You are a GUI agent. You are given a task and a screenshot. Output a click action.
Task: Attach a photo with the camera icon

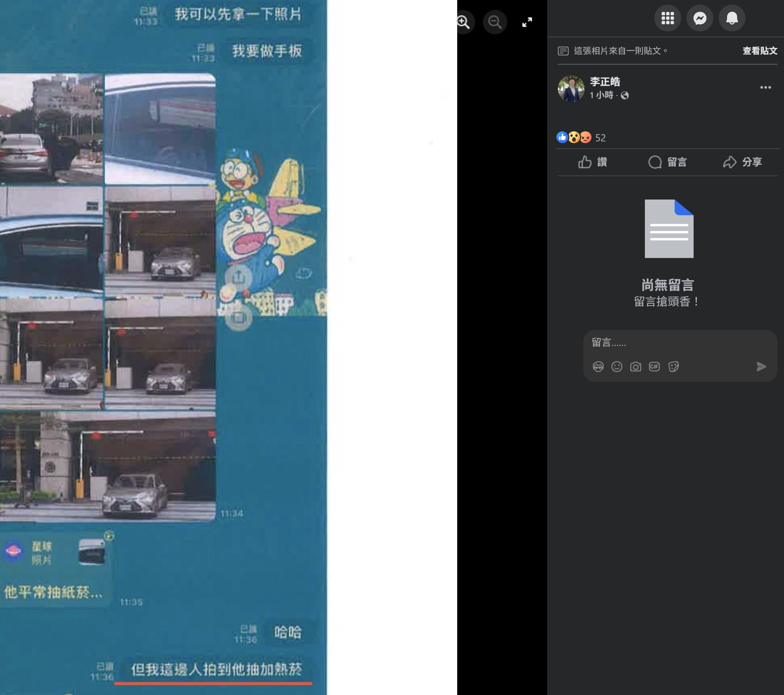coord(635,367)
